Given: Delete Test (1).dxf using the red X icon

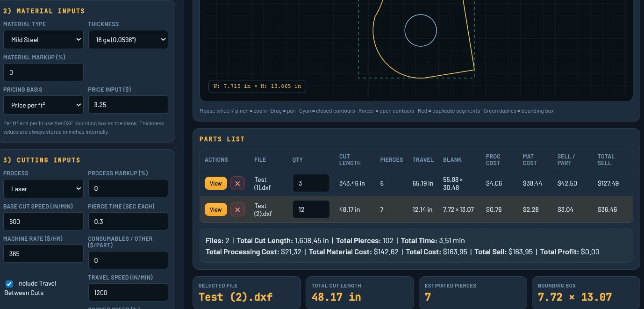Looking at the screenshot, I should pos(237,183).
